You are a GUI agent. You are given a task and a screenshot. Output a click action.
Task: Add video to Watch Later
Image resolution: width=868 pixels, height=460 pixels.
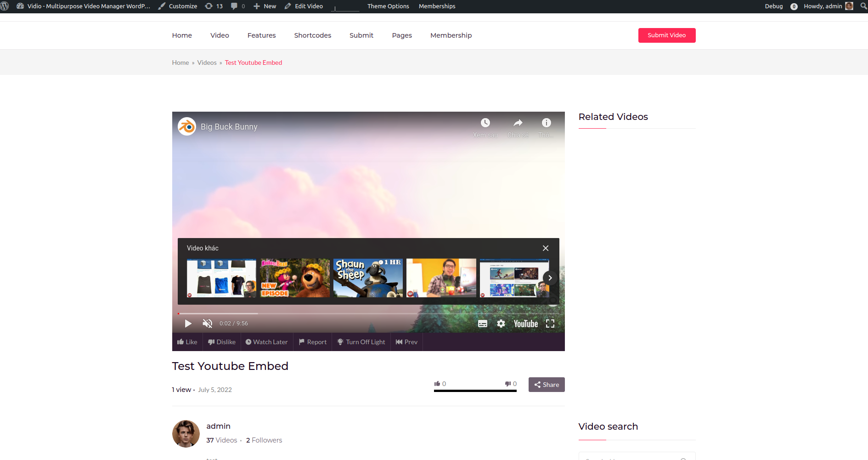click(x=266, y=342)
